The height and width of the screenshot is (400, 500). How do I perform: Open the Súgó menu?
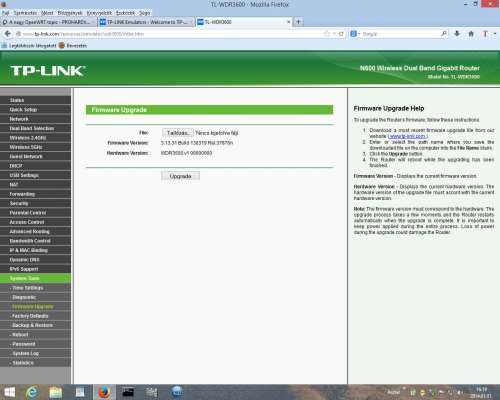(144, 13)
